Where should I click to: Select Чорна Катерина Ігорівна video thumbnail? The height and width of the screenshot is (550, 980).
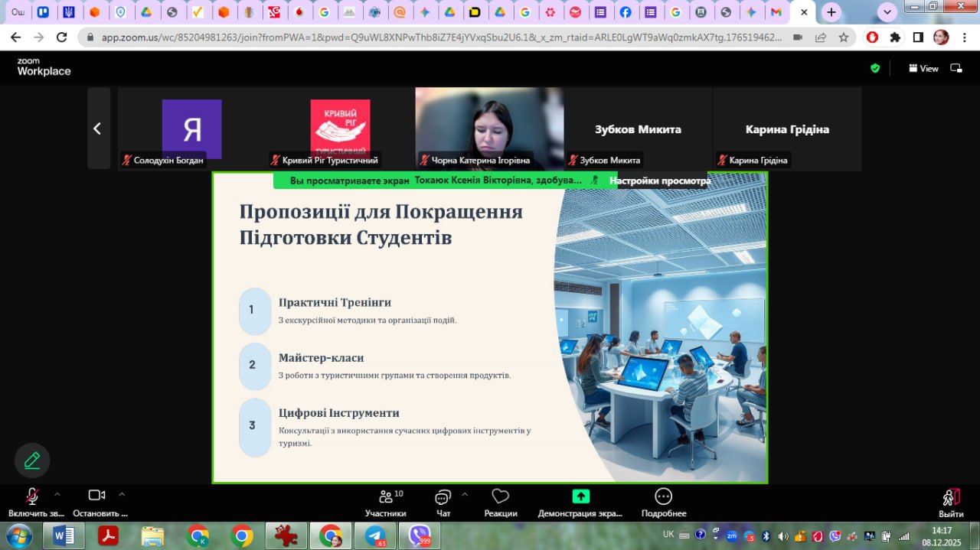[489, 128]
